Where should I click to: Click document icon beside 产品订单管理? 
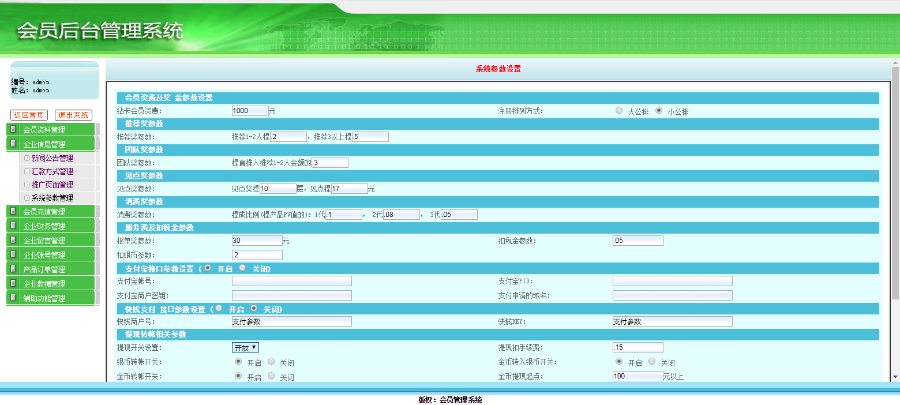[x=13, y=268]
